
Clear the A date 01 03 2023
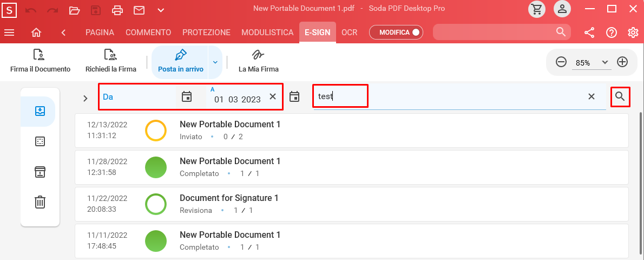273,96
